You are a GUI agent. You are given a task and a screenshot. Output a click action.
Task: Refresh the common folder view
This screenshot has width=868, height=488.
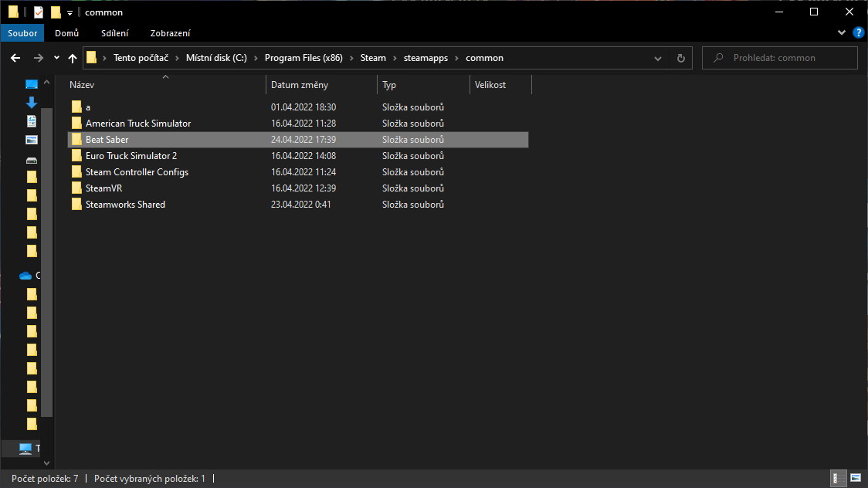[x=681, y=59]
